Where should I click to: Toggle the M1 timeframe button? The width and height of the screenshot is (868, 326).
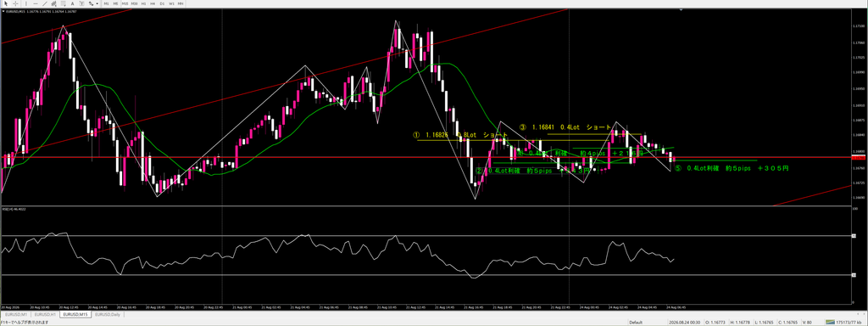coord(106,3)
